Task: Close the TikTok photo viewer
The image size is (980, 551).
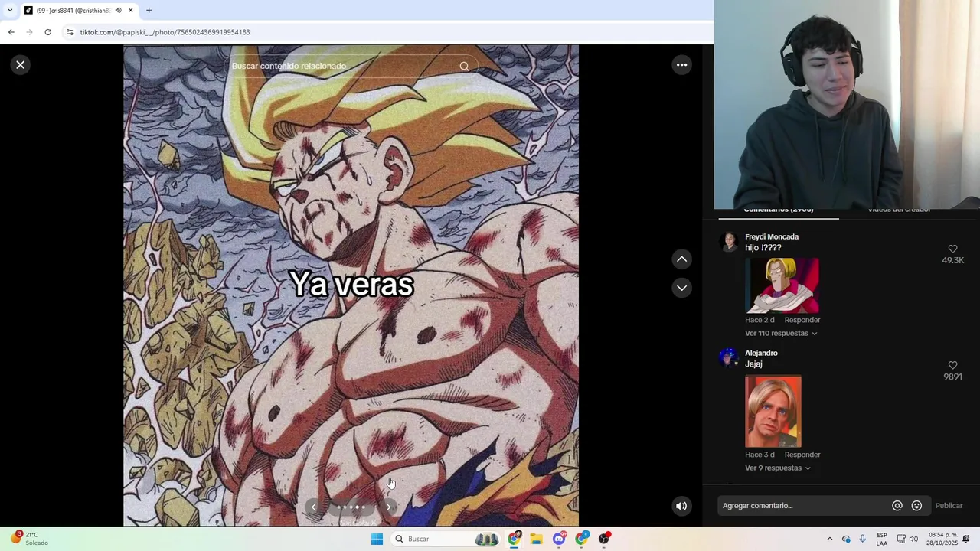Action: [x=21, y=65]
